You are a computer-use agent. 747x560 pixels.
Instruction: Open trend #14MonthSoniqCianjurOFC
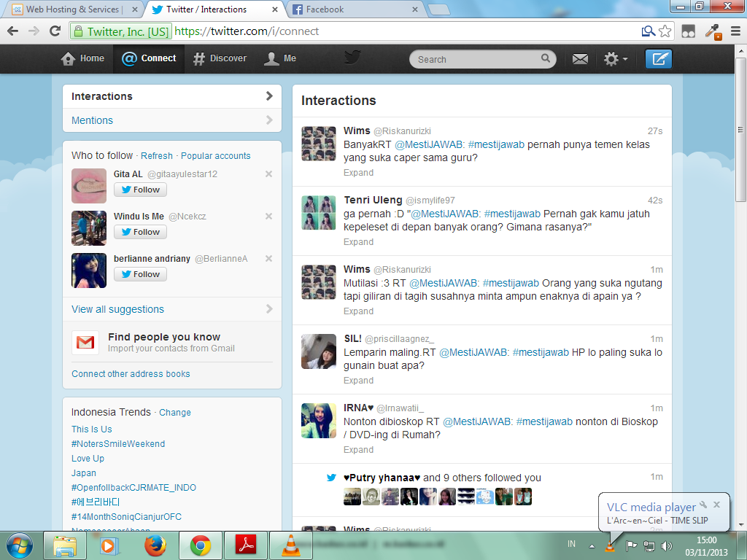[x=126, y=517]
